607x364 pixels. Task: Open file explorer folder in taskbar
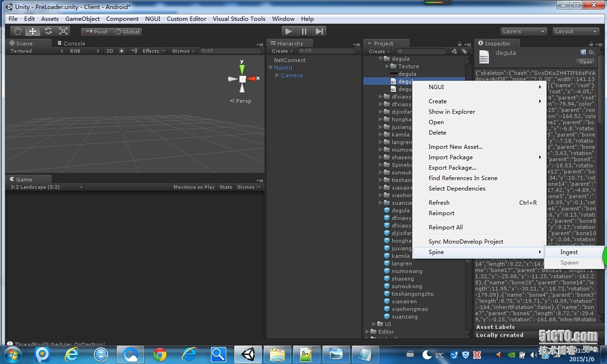[277, 355]
